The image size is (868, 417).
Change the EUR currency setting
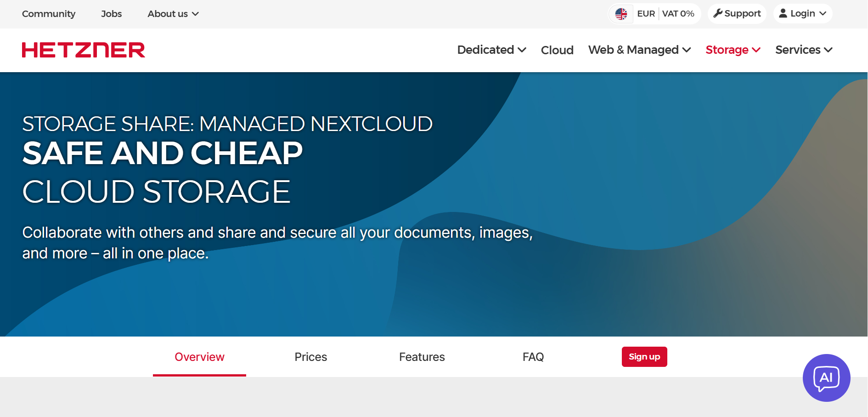(x=646, y=14)
